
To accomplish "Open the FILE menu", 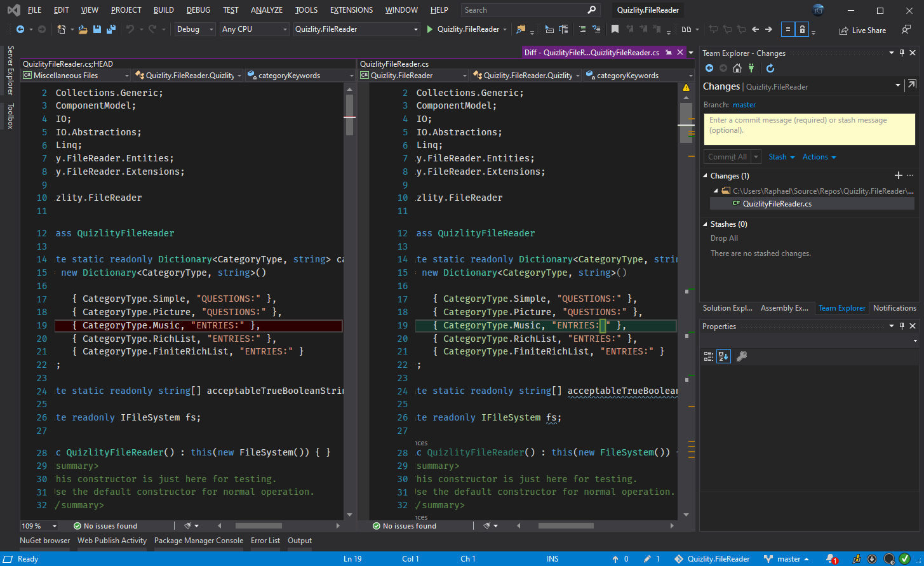I will 34,10.
